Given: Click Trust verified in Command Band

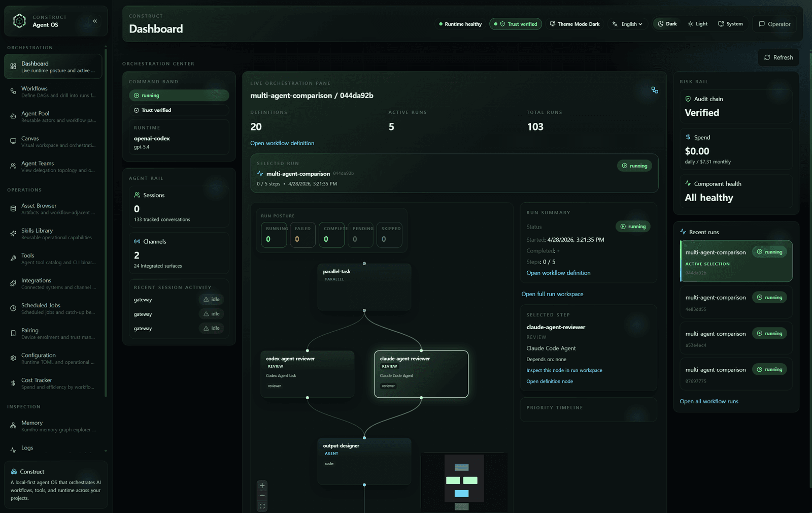Looking at the screenshot, I should tap(179, 110).
